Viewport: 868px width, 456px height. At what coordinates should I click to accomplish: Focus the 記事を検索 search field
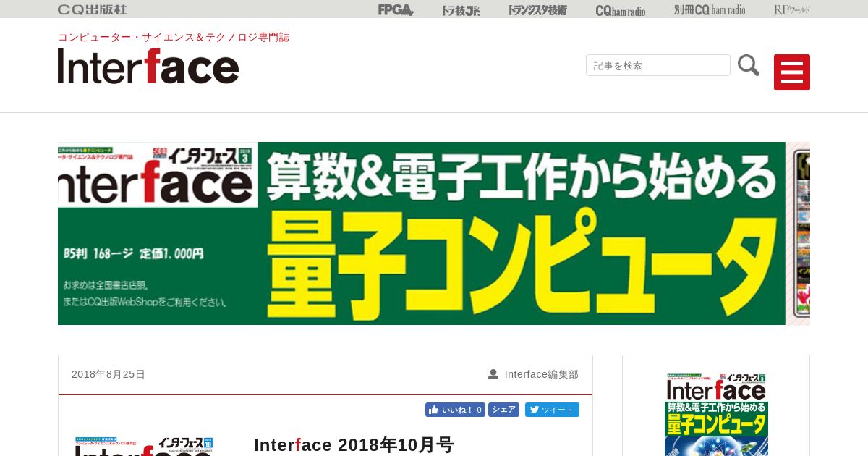click(658, 65)
